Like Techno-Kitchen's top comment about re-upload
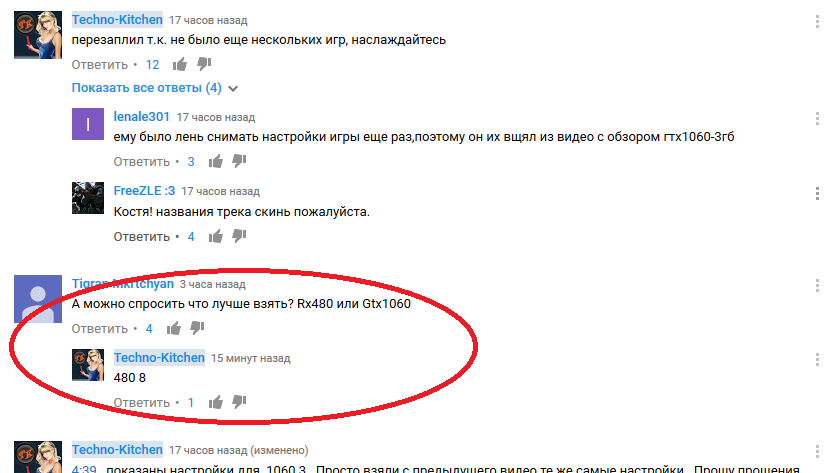Viewport: 836px width, 473px height. tap(180, 65)
